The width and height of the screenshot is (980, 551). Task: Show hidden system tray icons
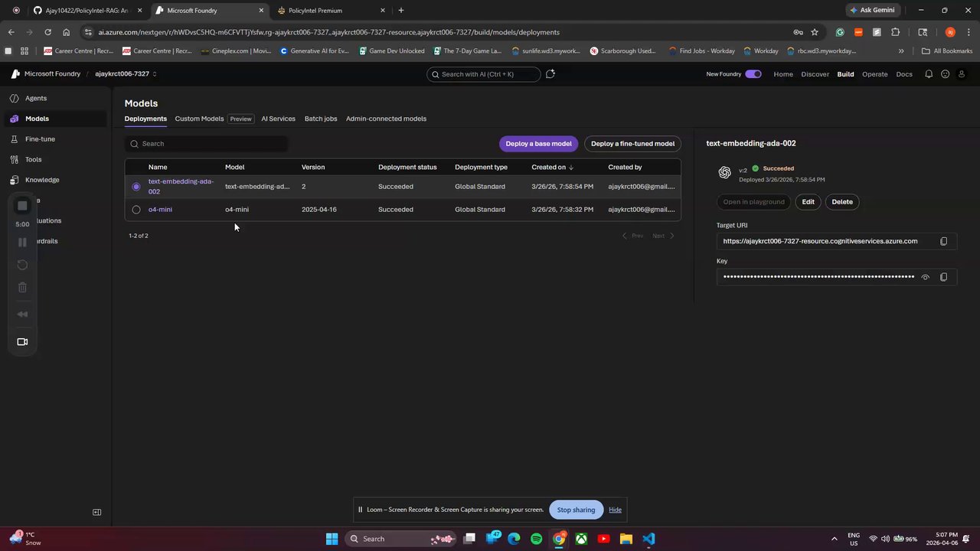835,539
